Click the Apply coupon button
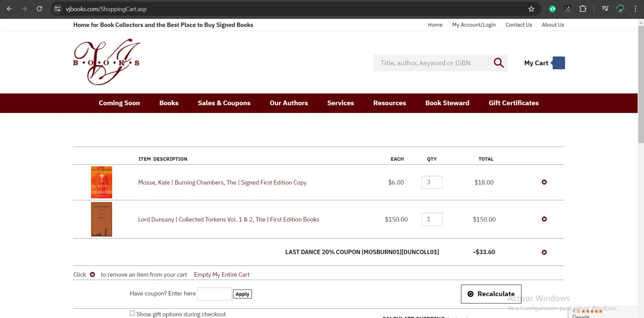The width and height of the screenshot is (644, 318). click(242, 294)
